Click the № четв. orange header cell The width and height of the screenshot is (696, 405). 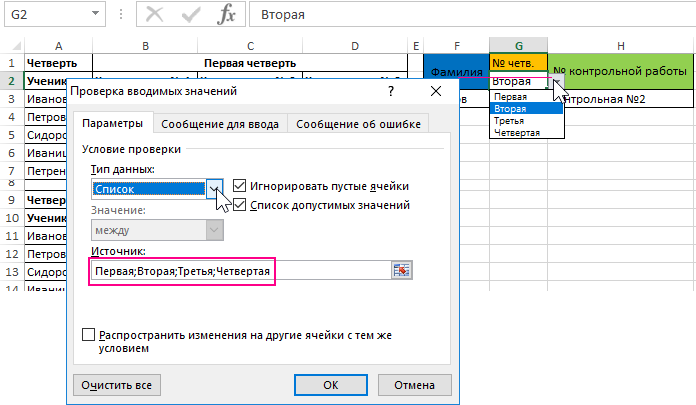518,63
